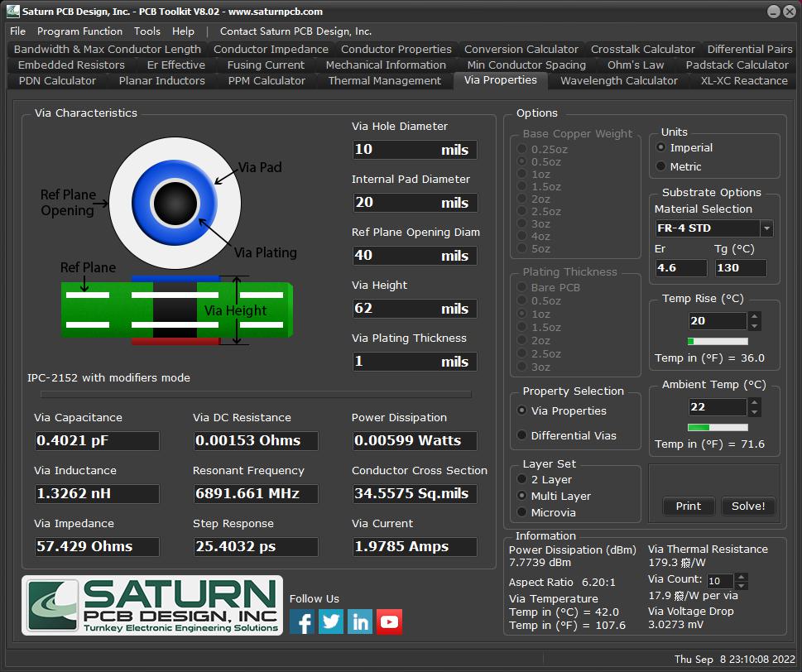
Task: Adjust the Temp Rise progress bar
Action: tap(718, 341)
